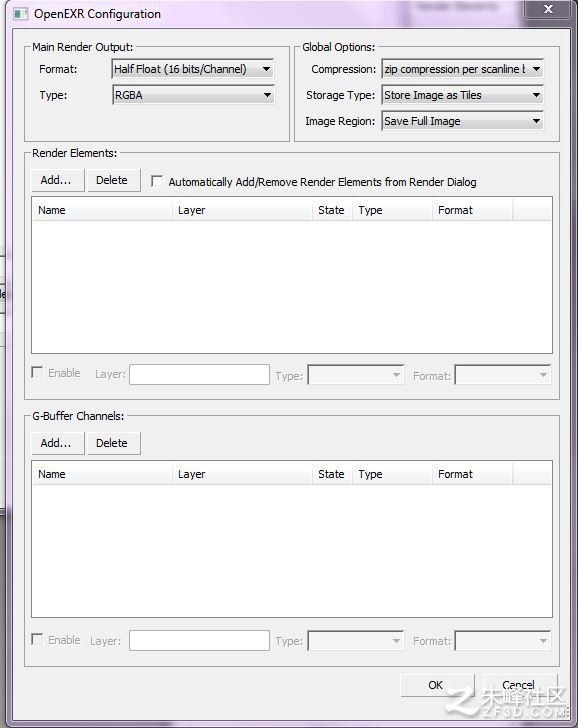Open Type dropdown in Render Elements section

point(356,375)
